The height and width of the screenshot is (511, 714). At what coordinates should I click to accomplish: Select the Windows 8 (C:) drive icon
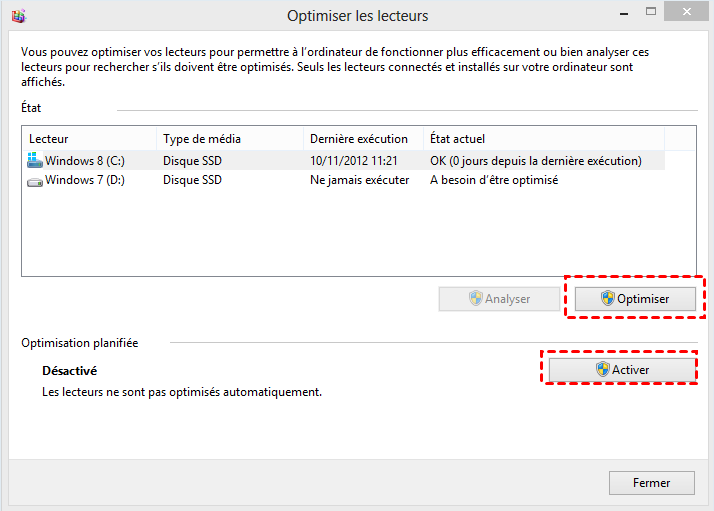(x=35, y=160)
